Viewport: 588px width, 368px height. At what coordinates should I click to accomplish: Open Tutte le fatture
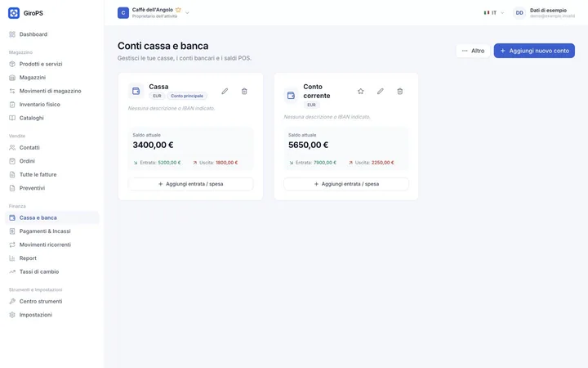click(52, 175)
